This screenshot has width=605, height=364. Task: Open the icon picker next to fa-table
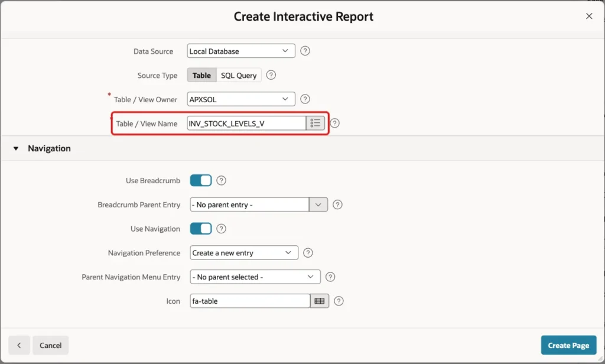(x=320, y=301)
